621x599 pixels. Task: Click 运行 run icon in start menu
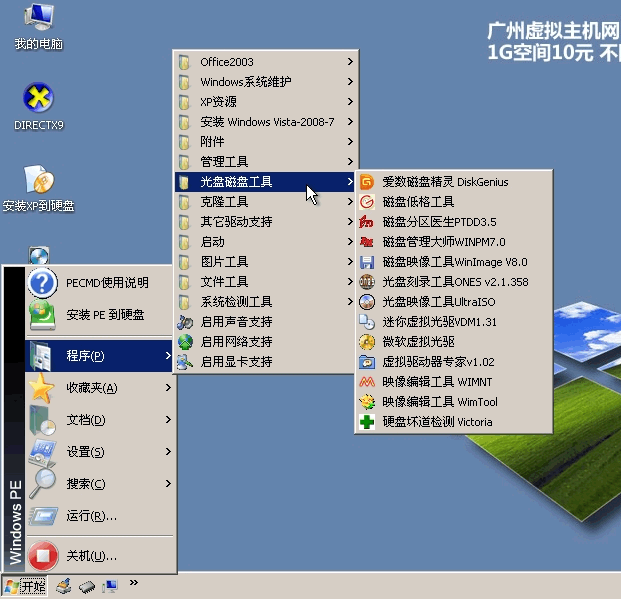coord(43,516)
